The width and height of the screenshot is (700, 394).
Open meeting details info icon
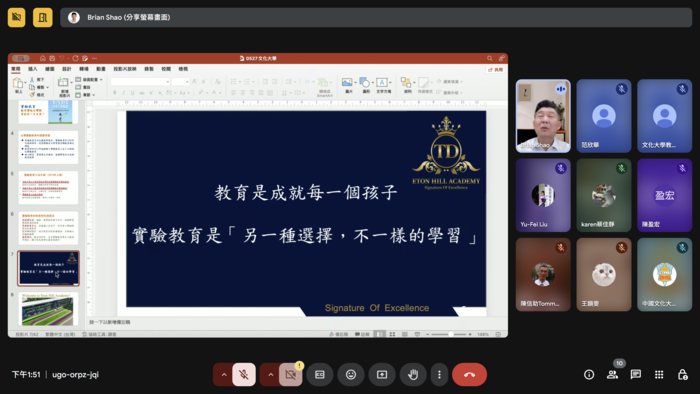(x=589, y=374)
